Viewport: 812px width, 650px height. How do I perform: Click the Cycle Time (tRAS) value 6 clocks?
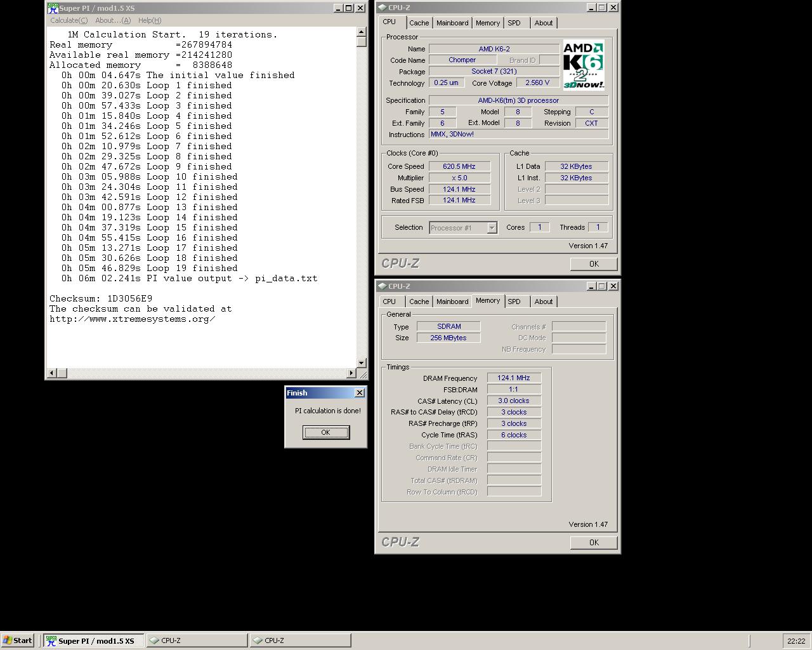point(514,435)
